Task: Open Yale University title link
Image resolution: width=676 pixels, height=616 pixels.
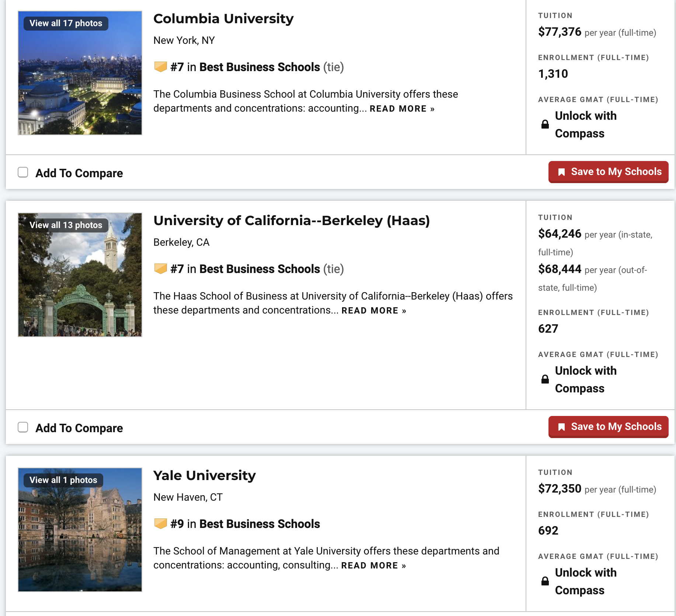Action: (204, 476)
